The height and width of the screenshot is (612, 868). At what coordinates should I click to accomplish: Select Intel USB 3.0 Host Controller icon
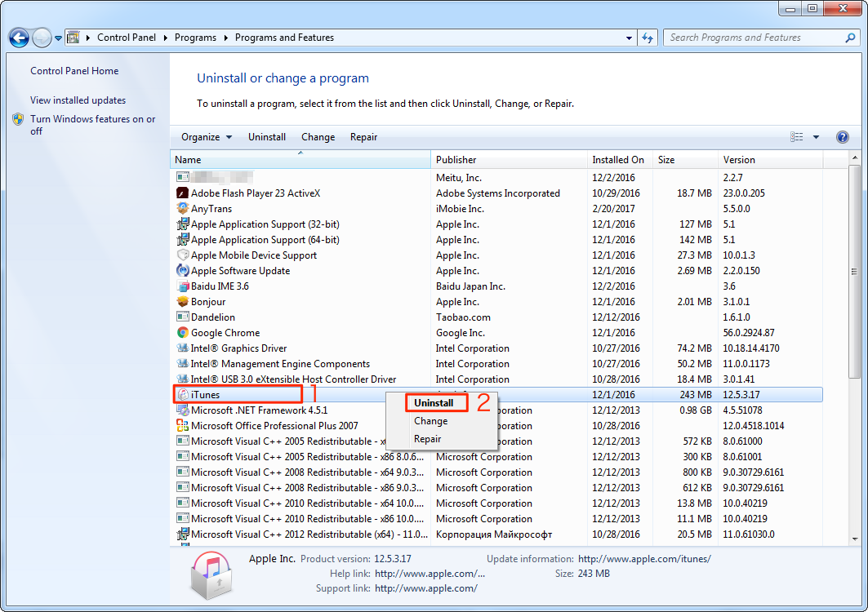182,379
